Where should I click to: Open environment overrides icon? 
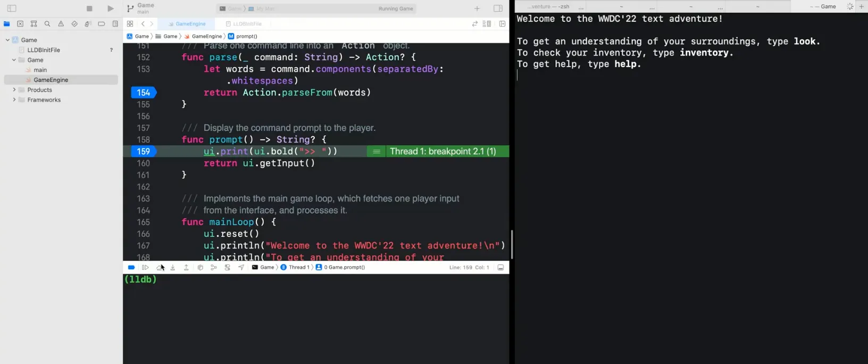(227, 267)
